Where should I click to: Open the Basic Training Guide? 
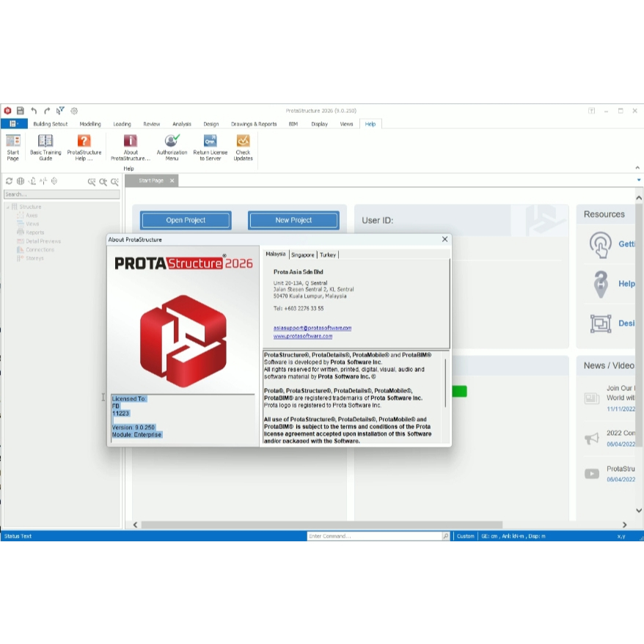(x=45, y=147)
